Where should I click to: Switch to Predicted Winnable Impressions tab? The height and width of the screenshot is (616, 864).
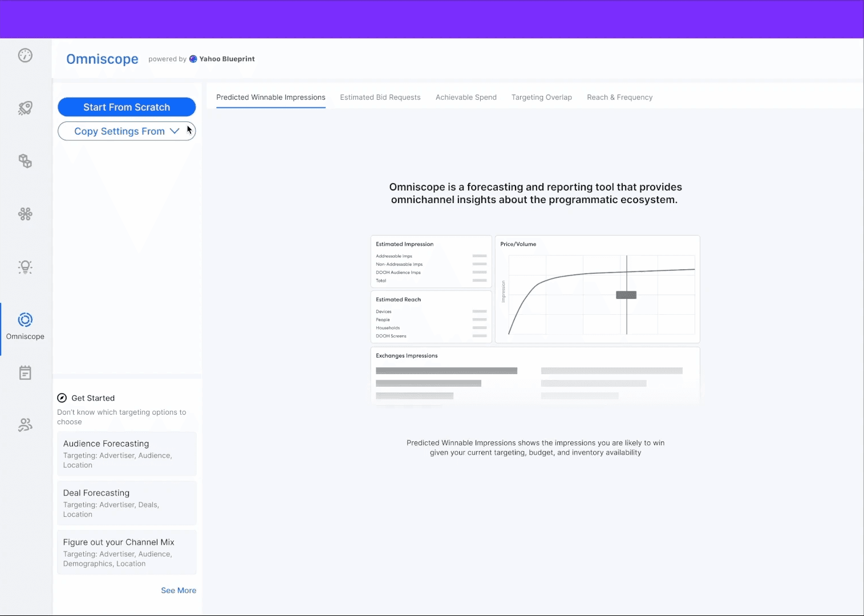click(271, 98)
